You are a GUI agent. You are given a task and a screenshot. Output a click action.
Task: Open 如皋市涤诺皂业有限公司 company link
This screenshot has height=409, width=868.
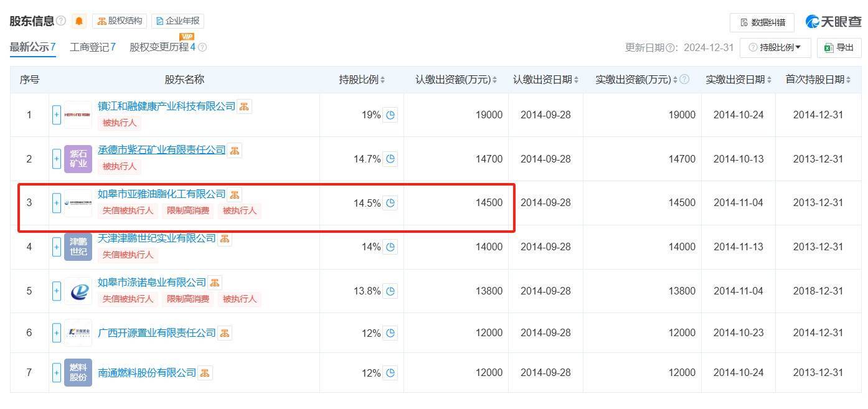(152, 283)
